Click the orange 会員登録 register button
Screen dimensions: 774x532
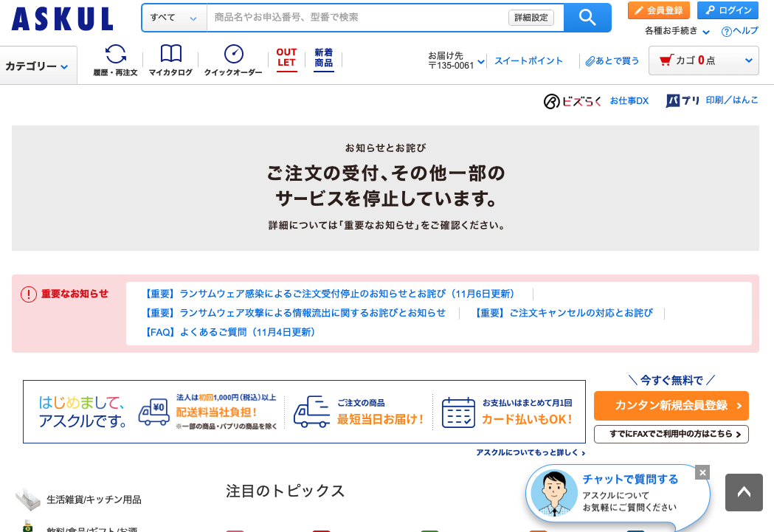[658, 10]
